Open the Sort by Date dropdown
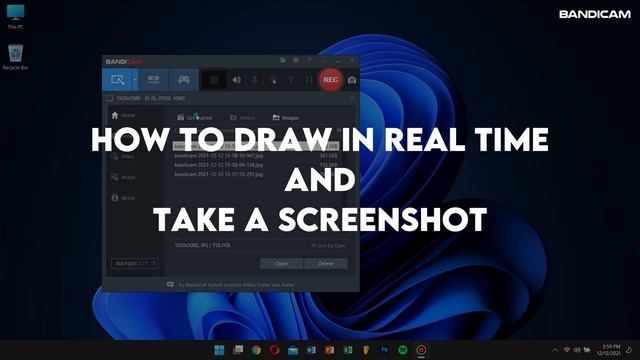This screenshot has height=360, width=640. tap(328, 246)
